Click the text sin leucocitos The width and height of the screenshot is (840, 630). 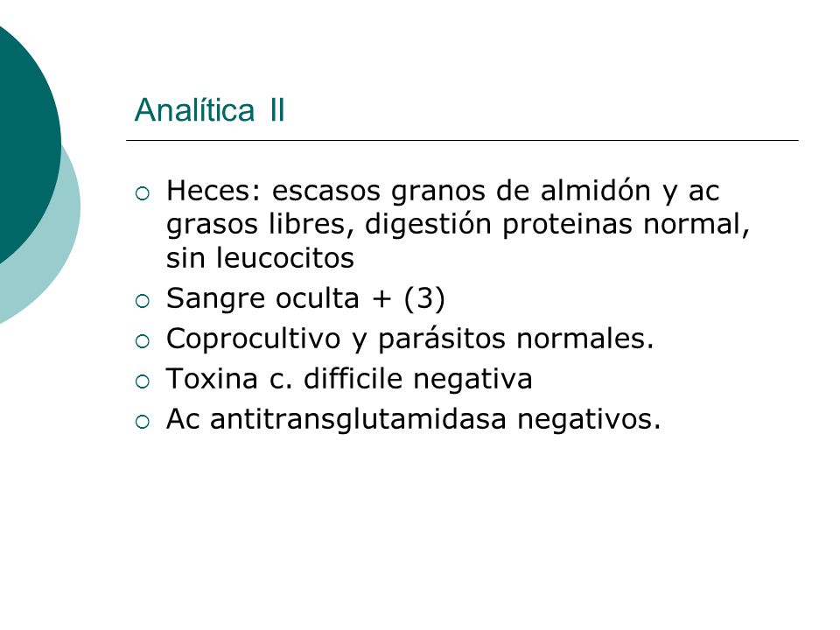click(260, 257)
